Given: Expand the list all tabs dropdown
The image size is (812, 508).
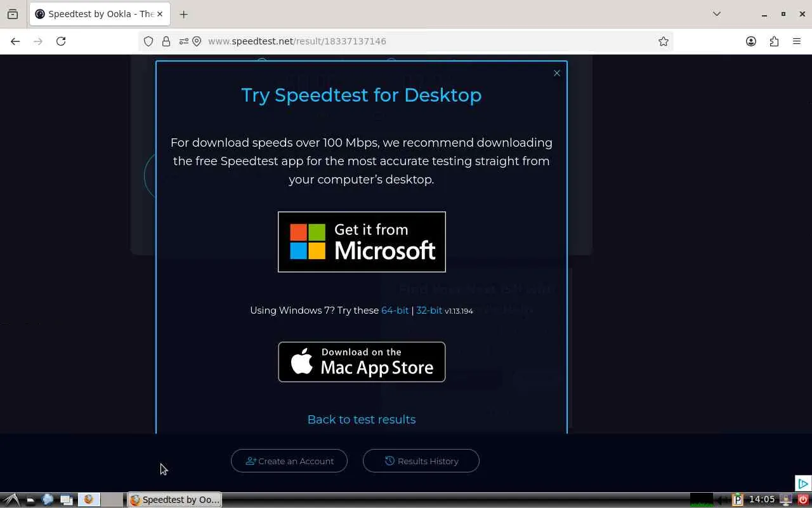Looking at the screenshot, I should pyautogui.click(x=717, y=14).
